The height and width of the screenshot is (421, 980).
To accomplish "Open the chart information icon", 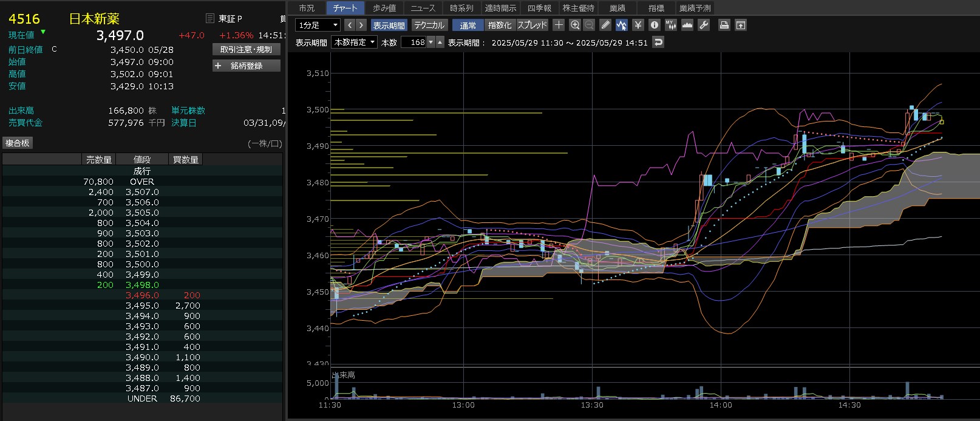I will tap(654, 25).
